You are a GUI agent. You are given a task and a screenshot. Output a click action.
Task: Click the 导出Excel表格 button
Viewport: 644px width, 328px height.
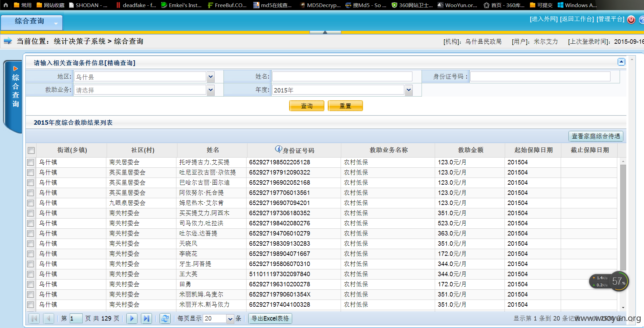pos(270,319)
